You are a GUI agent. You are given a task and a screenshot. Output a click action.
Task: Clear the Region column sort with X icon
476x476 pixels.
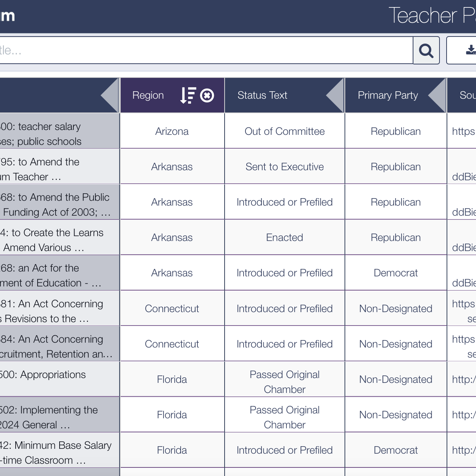(x=207, y=95)
